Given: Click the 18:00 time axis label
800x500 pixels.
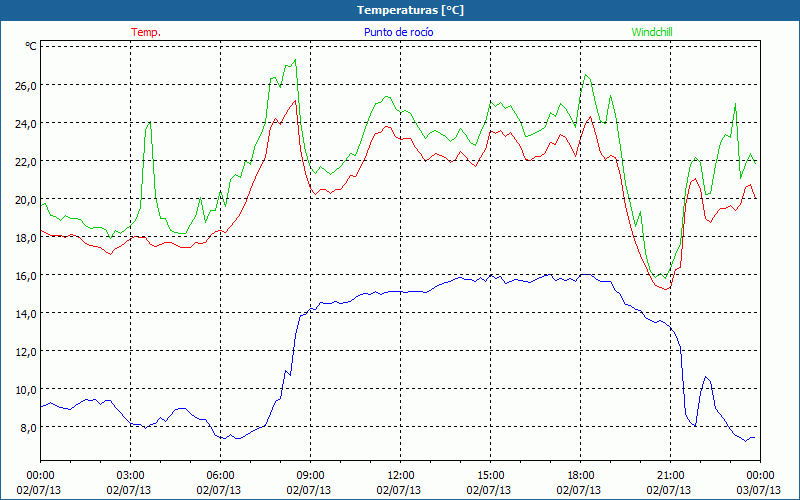Looking at the screenshot, I should pyautogui.click(x=580, y=476).
